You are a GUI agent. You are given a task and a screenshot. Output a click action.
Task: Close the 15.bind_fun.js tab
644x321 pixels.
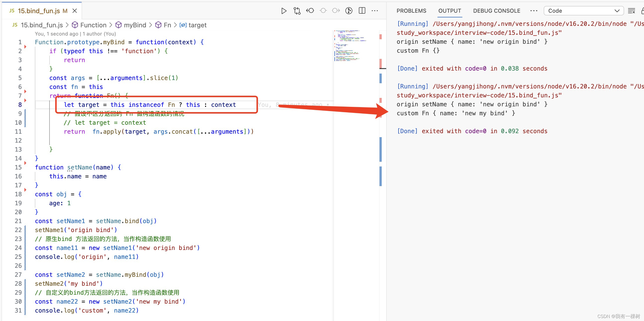point(74,11)
